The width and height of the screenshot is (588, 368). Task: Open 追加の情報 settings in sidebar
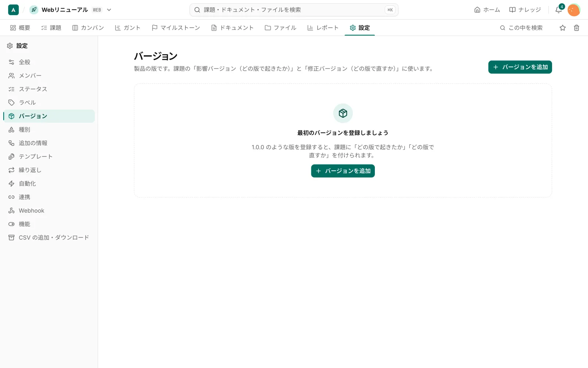point(49,143)
